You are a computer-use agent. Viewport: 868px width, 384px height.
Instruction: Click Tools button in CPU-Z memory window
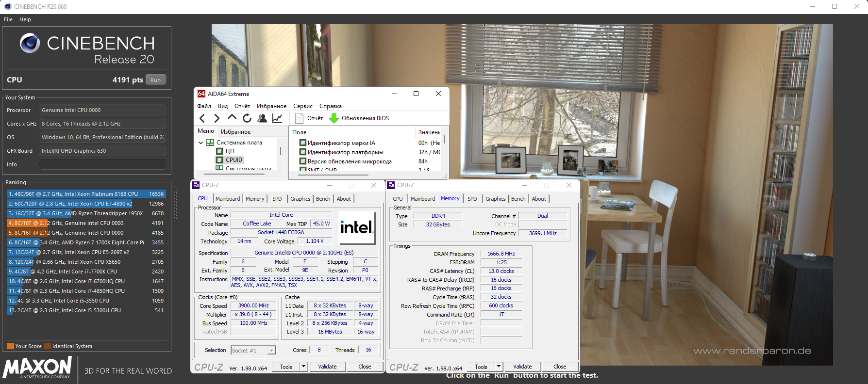coord(481,367)
